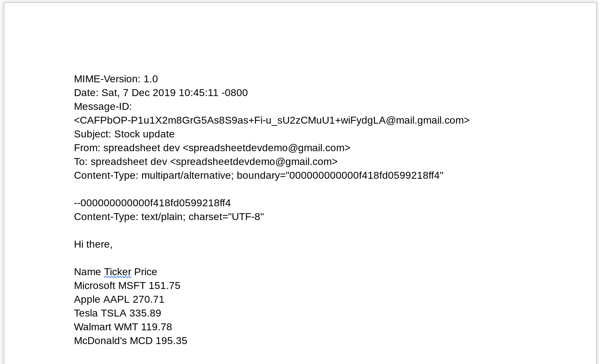Click the word Price in header row

(x=146, y=272)
